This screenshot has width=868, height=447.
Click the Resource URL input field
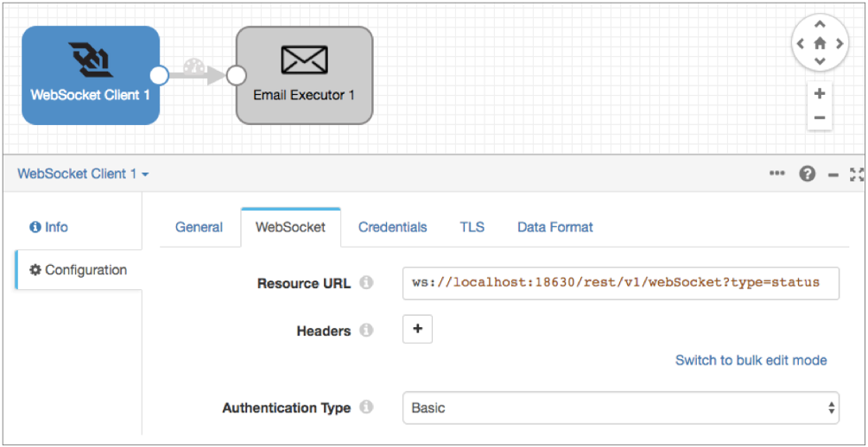620,283
